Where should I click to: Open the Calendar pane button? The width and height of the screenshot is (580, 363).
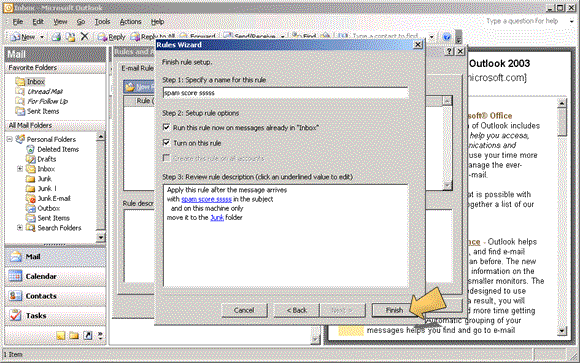pyautogui.click(x=55, y=276)
